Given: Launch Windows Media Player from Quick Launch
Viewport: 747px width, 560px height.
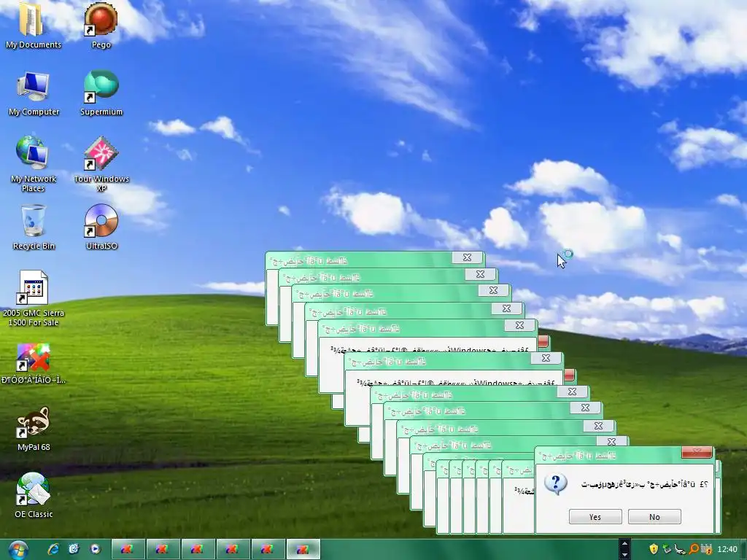Looking at the screenshot, I should [x=95, y=549].
